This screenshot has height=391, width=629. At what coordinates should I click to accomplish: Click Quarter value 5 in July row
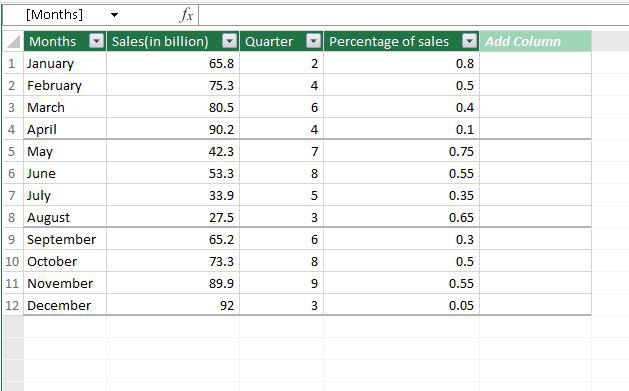coord(282,195)
